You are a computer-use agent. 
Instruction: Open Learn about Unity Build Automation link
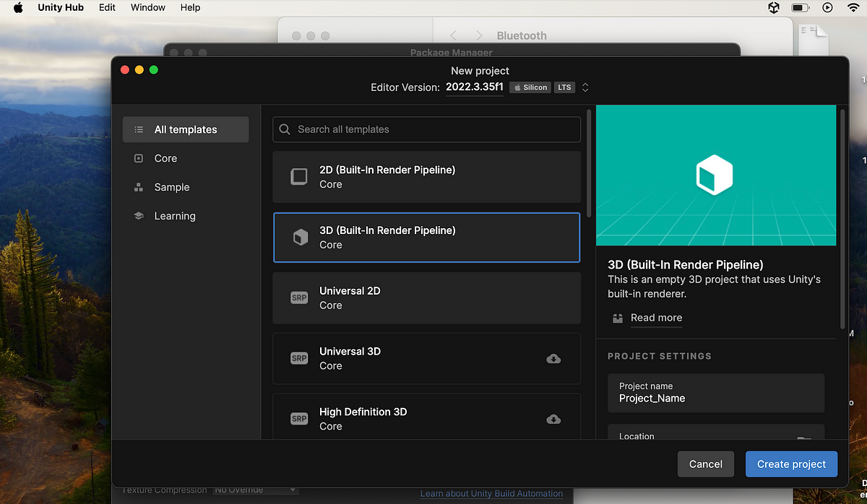[x=491, y=494]
